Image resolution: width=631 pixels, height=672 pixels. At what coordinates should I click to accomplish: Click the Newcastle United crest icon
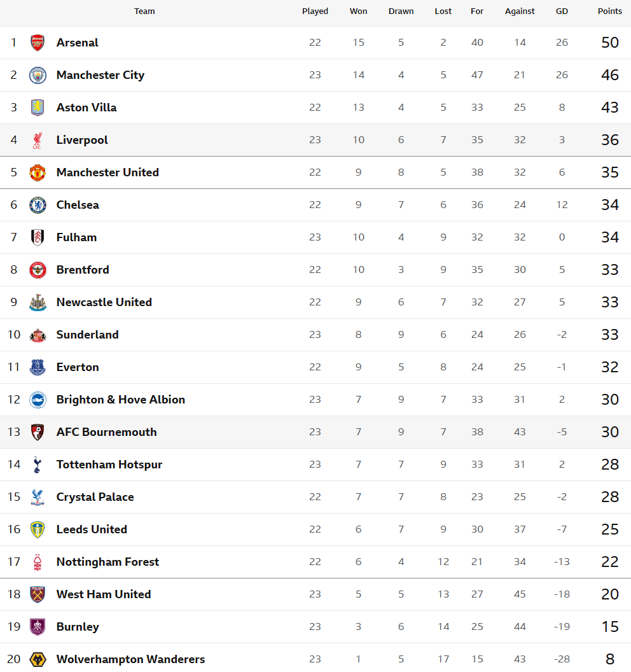(38, 302)
